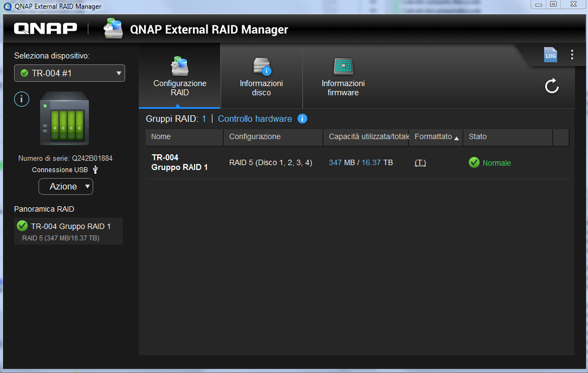Screen dimensions: 588x373
Task: Click info icon beside Controllo hardware
Action: [302, 119]
